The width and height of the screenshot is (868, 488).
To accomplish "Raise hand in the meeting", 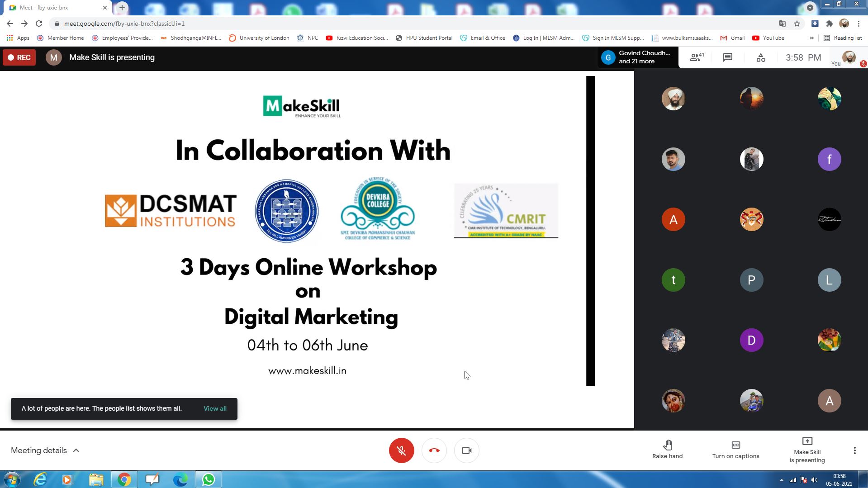I will click(668, 450).
